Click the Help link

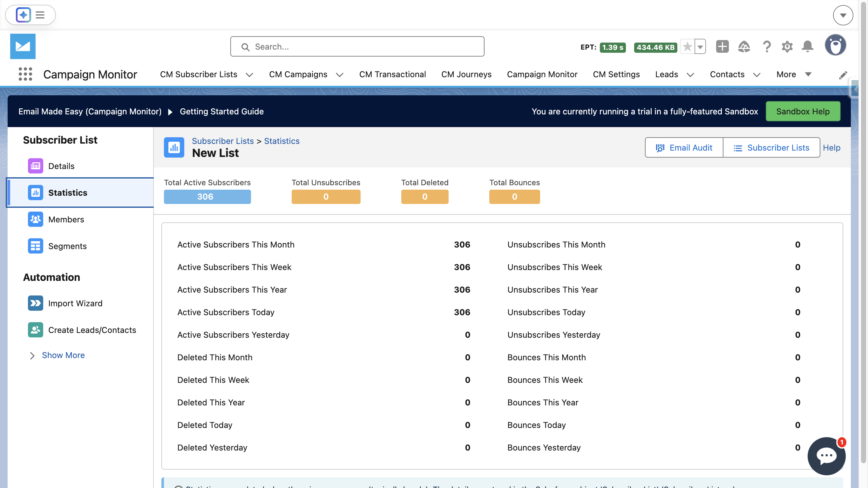coord(831,148)
